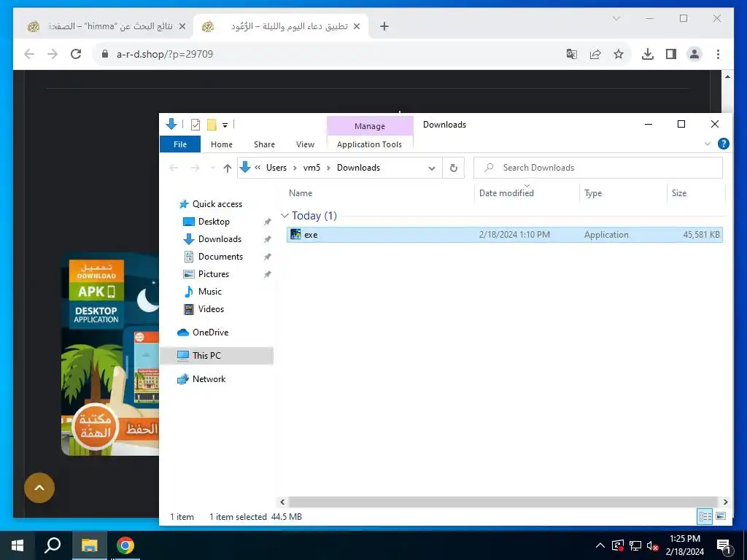This screenshot has height=560, width=747.
Task: Open recent locations dropdown arrow
Action: click(212, 168)
